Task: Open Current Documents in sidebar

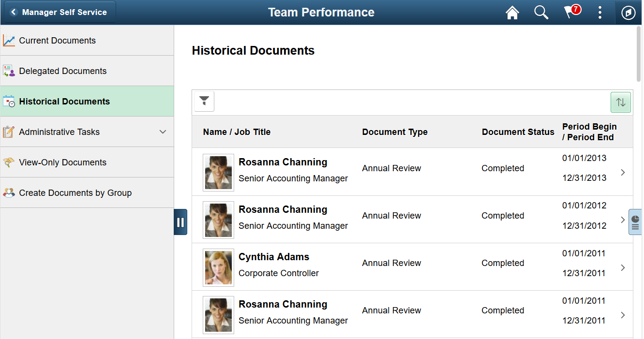Action: click(87, 41)
